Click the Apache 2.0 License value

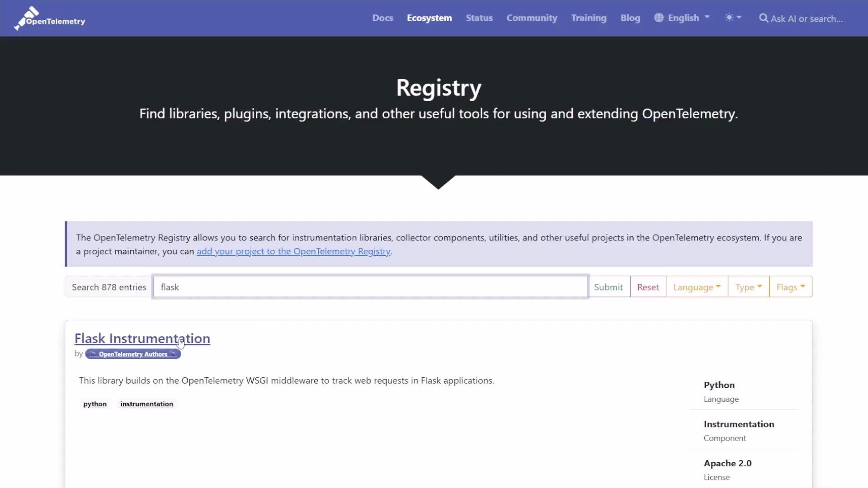click(x=727, y=463)
